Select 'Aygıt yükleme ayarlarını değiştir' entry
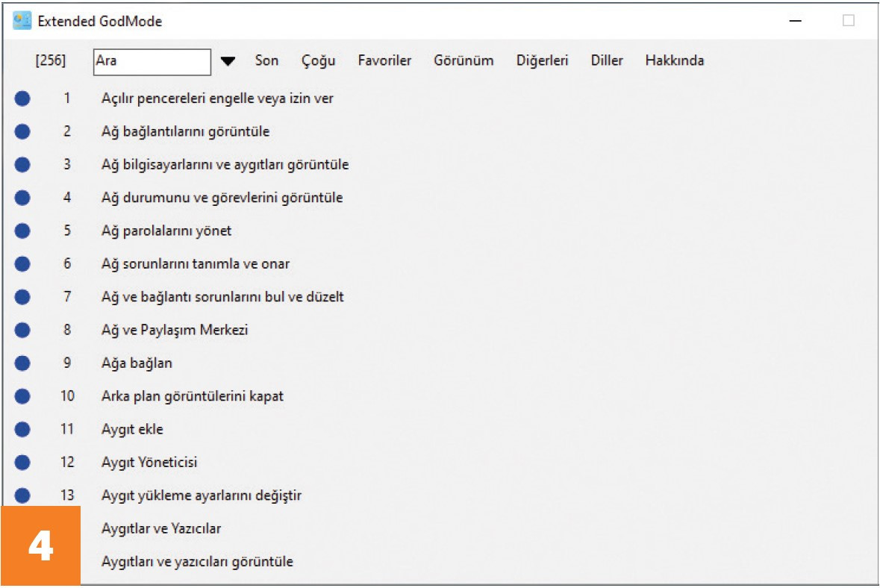This screenshot has height=588, width=880. (202, 496)
